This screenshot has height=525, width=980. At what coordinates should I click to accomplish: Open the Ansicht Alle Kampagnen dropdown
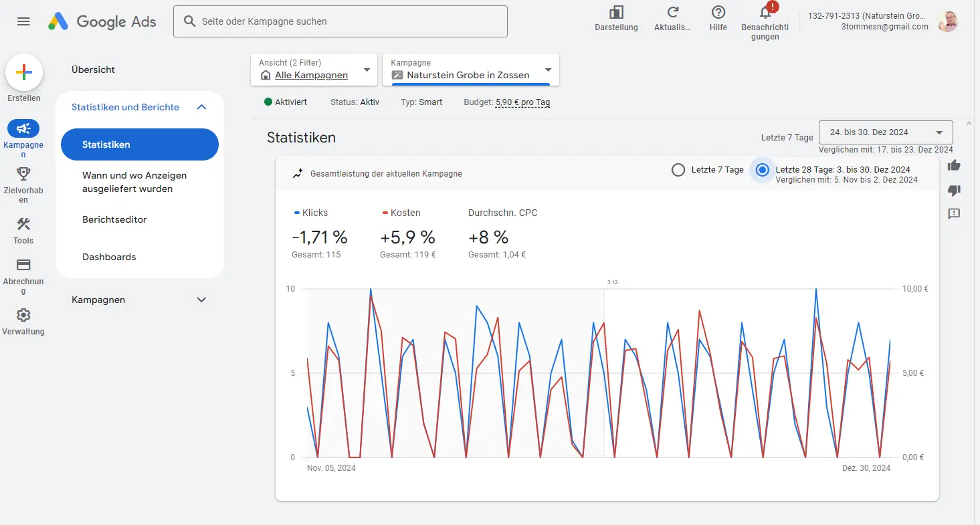coord(314,70)
